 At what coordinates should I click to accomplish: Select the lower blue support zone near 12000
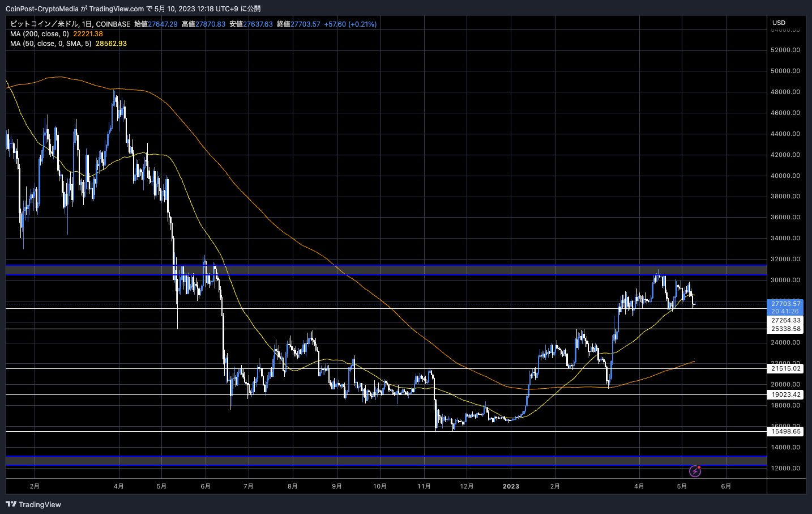386,461
